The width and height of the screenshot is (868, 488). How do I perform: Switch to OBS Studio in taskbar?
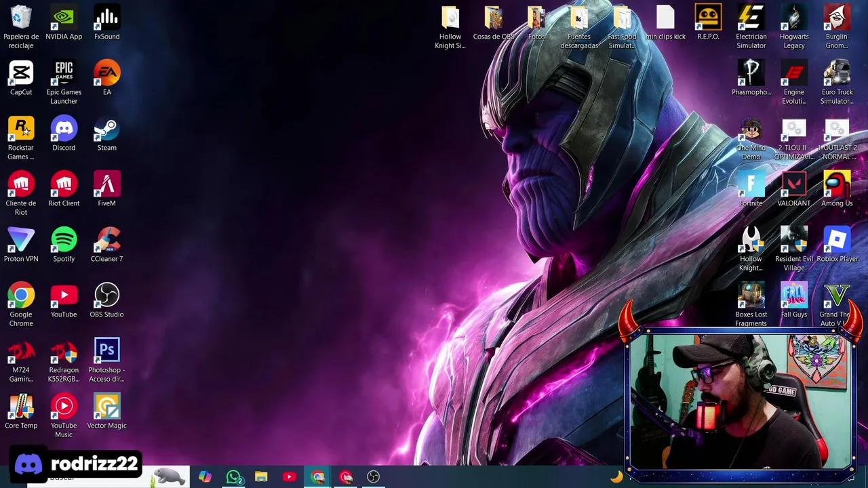(x=373, y=477)
